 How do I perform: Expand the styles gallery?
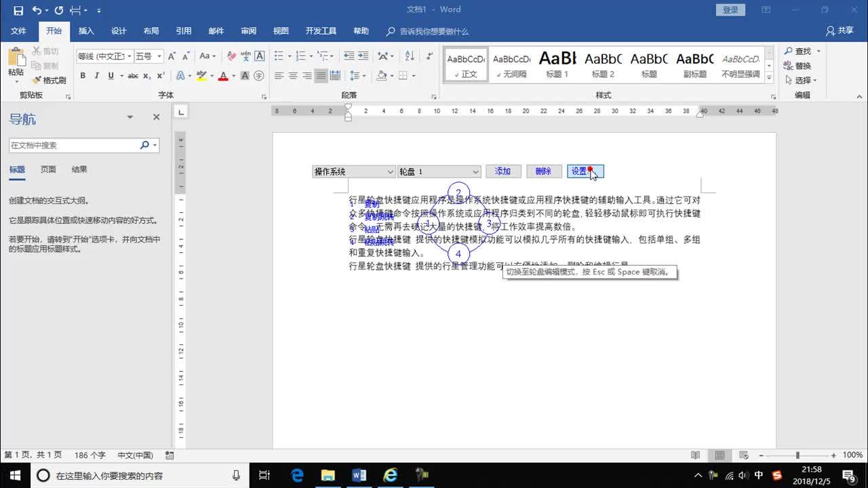pos(770,79)
